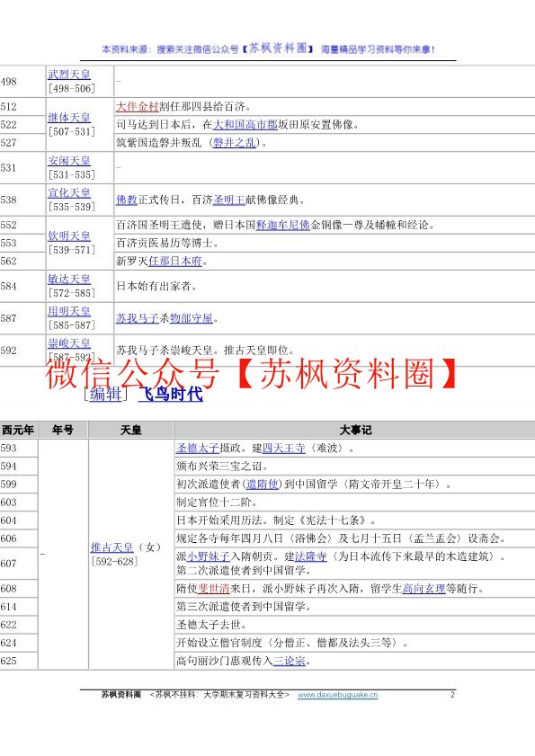Image resolution: width=535 pixels, height=756 pixels.
Task: Follow the 圣德太子 hyperlink
Action: (197, 449)
